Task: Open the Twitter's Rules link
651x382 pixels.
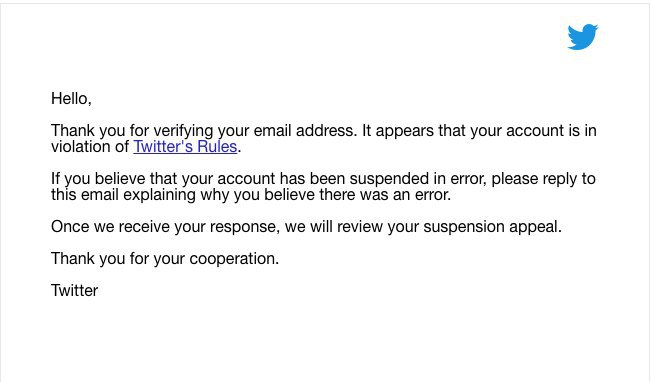Action: [185, 147]
